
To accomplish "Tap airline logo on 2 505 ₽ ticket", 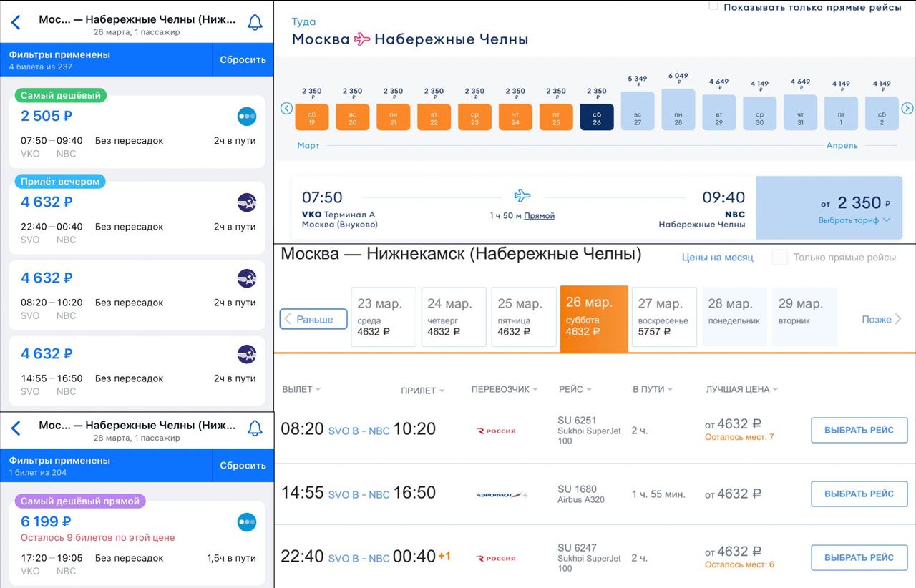I will pos(247,116).
